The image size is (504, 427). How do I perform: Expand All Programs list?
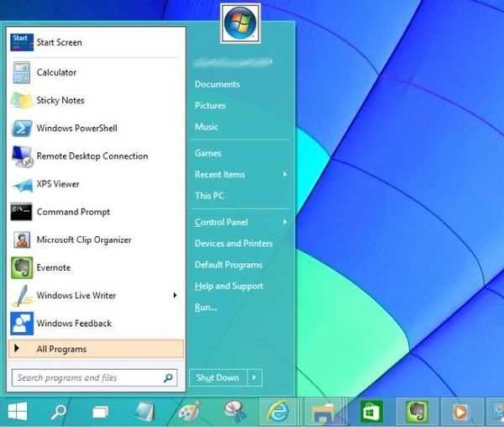[x=60, y=349]
